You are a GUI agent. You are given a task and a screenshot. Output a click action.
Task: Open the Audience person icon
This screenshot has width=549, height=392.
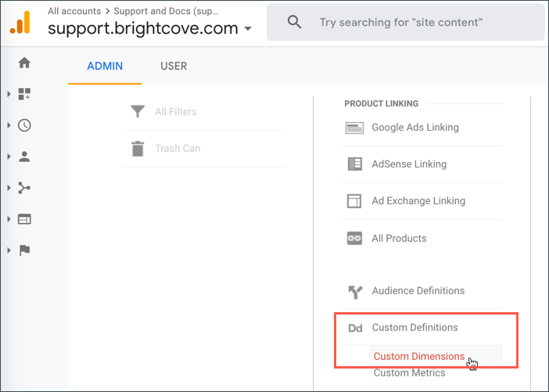point(24,156)
